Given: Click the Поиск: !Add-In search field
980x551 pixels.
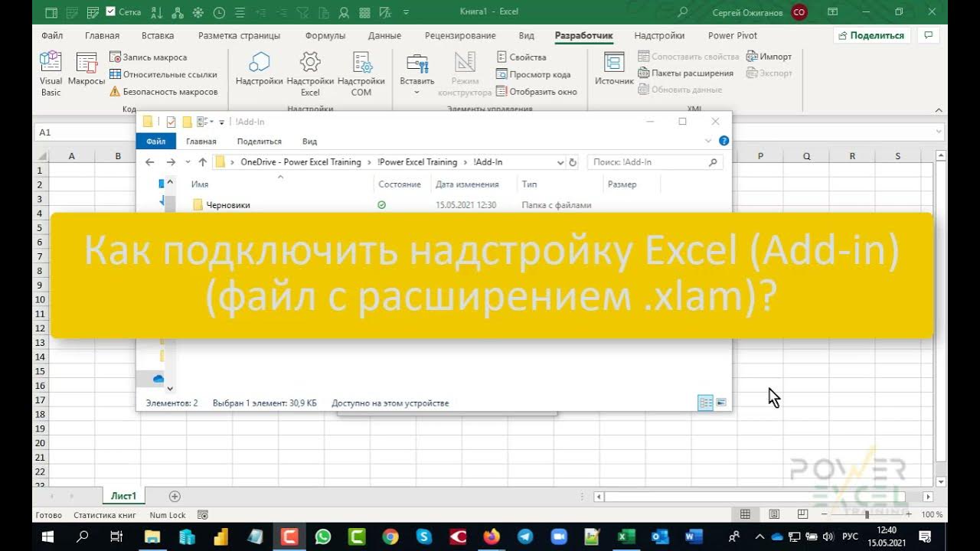Looking at the screenshot, I should 655,162.
